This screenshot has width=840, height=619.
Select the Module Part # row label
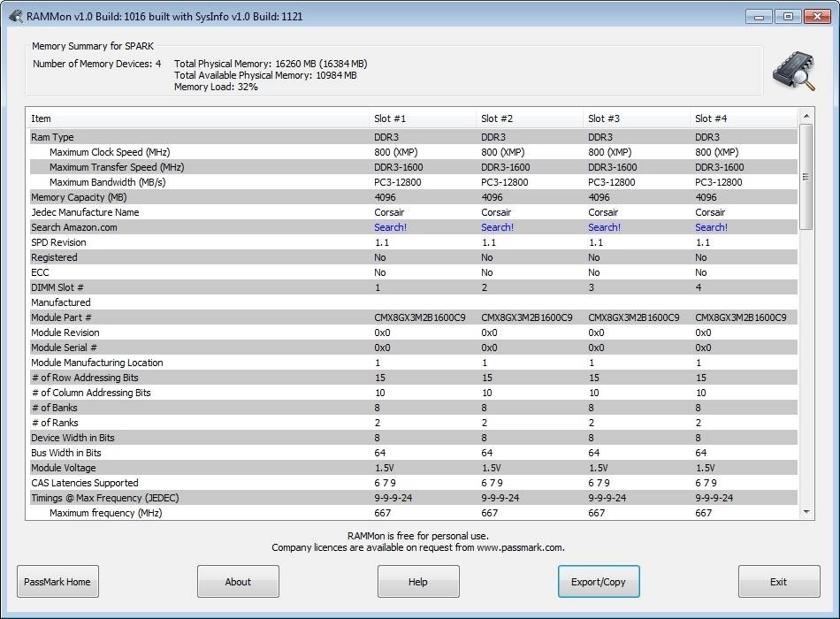click(61, 317)
